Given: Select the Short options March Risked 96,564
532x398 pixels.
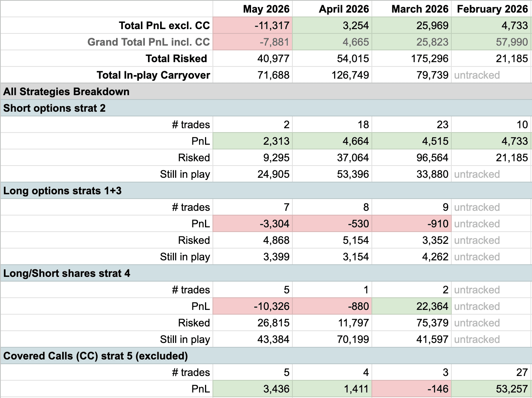Looking at the screenshot, I should click(412, 157).
